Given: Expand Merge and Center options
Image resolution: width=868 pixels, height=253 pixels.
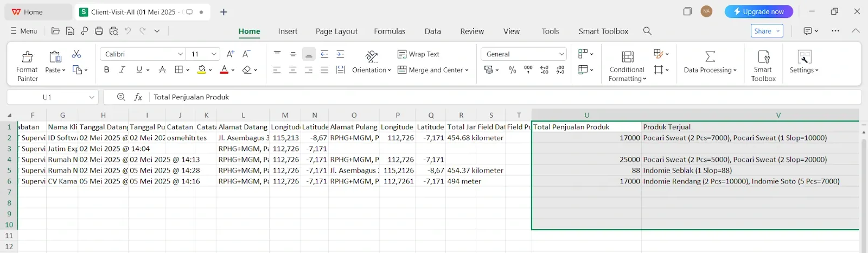Looking at the screenshot, I should click(467, 70).
